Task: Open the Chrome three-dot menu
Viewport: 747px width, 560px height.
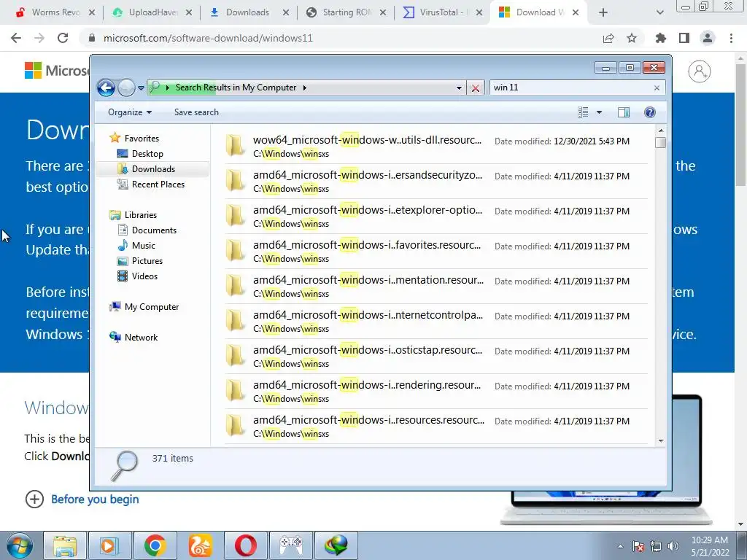Action: tap(731, 38)
